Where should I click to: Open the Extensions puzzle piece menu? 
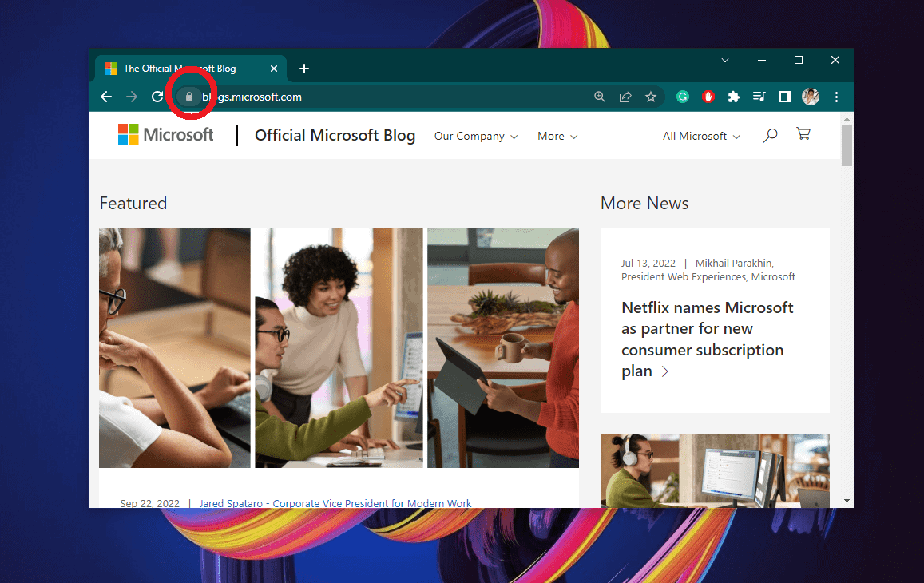pyautogui.click(x=734, y=97)
